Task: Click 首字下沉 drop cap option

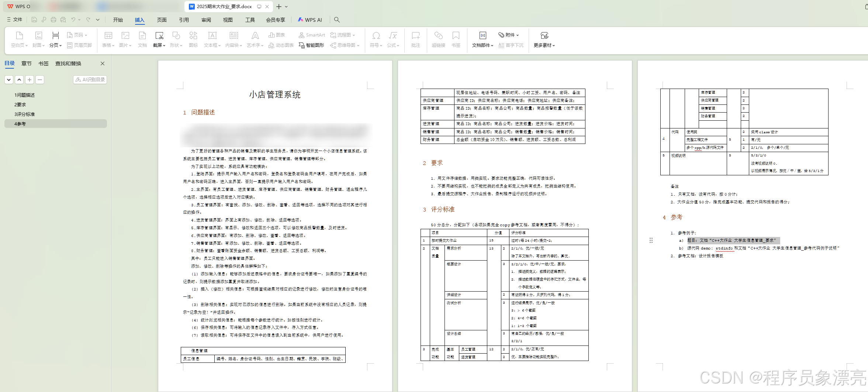Action: click(x=511, y=45)
